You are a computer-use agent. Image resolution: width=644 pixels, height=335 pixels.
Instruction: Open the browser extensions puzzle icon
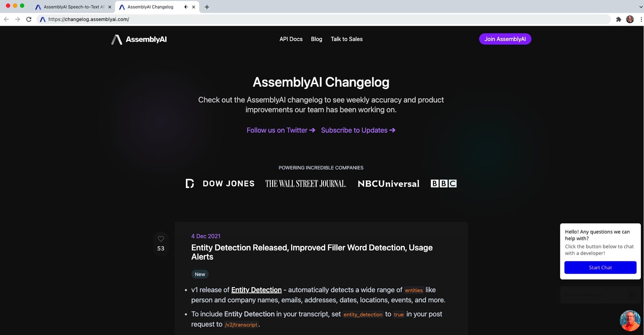(618, 19)
